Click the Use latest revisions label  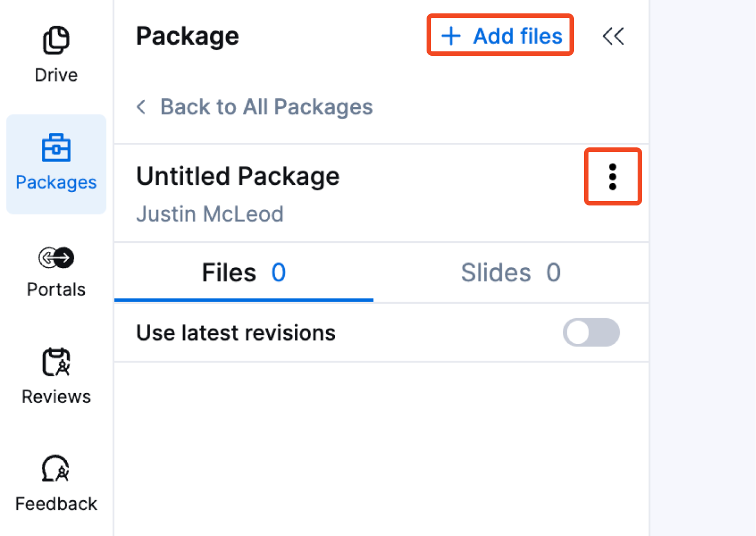tap(236, 333)
